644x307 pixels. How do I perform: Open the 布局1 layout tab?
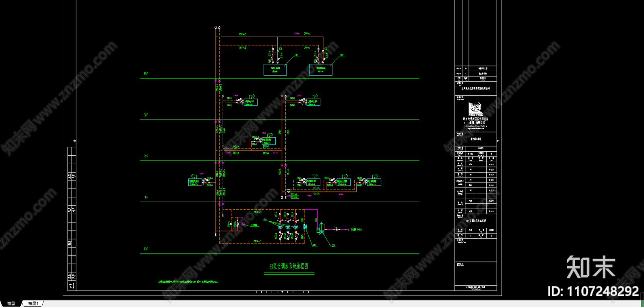point(33,303)
